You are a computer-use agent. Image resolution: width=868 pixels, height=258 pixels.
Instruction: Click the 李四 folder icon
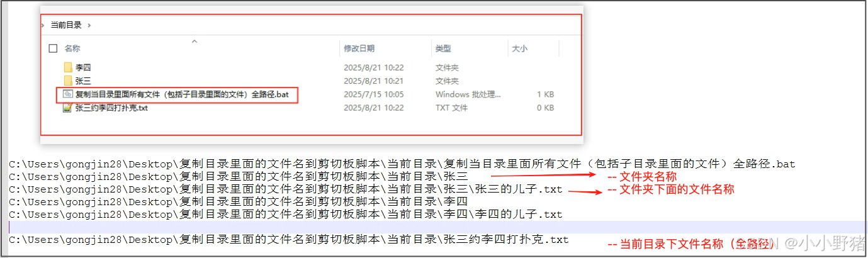(x=68, y=67)
